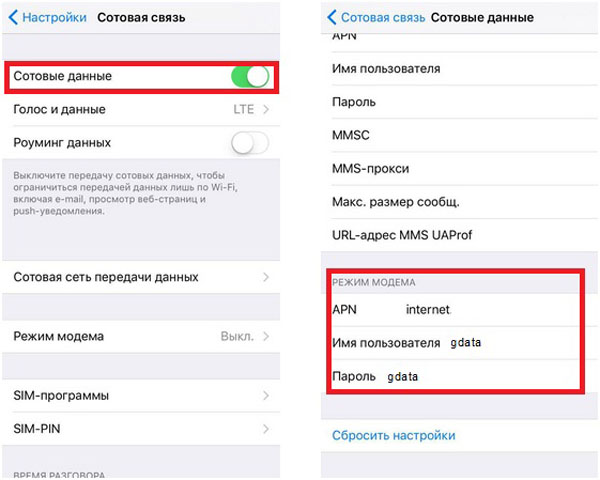Tap the MMSC field row

[x=459, y=135]
